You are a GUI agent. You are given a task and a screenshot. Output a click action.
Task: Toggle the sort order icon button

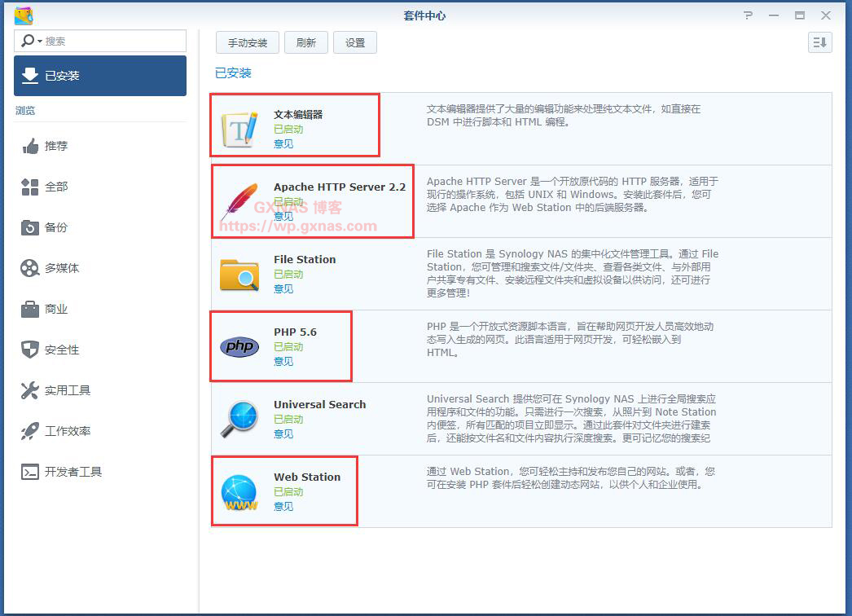point(819,43)
